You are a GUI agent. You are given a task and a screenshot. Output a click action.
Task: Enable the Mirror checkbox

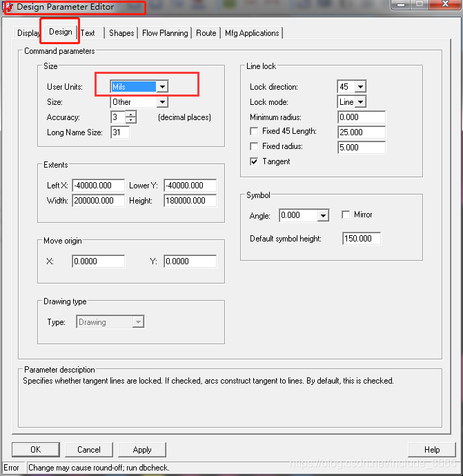point(346,215)
